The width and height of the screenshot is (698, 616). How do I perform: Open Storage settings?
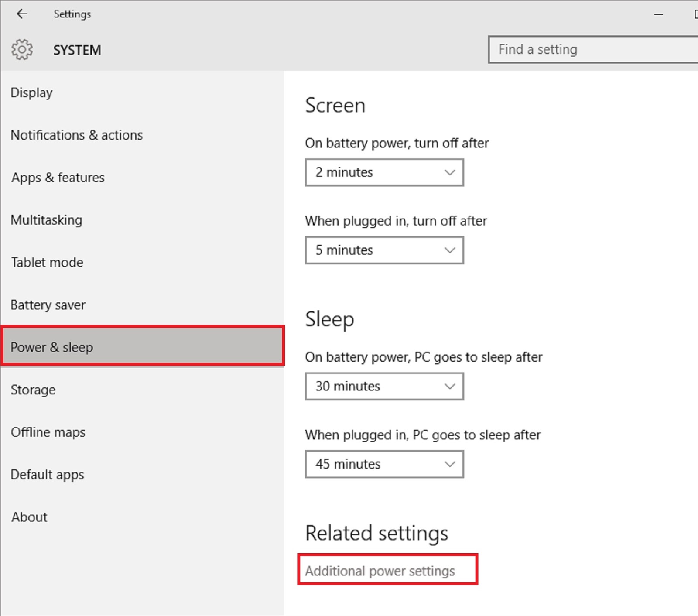coord(33,390)
